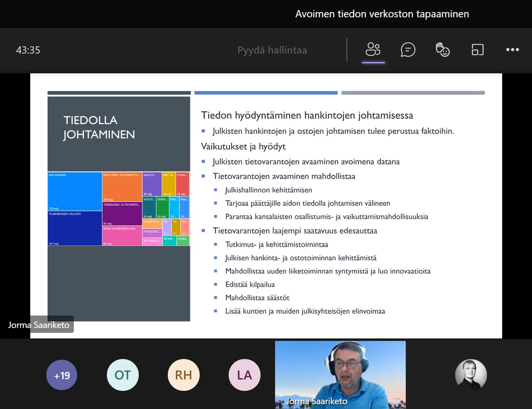Click bullet Mahdollistaa säästöt
The height and width of the screenshot is (409, 532).
[x=257, y=297]
